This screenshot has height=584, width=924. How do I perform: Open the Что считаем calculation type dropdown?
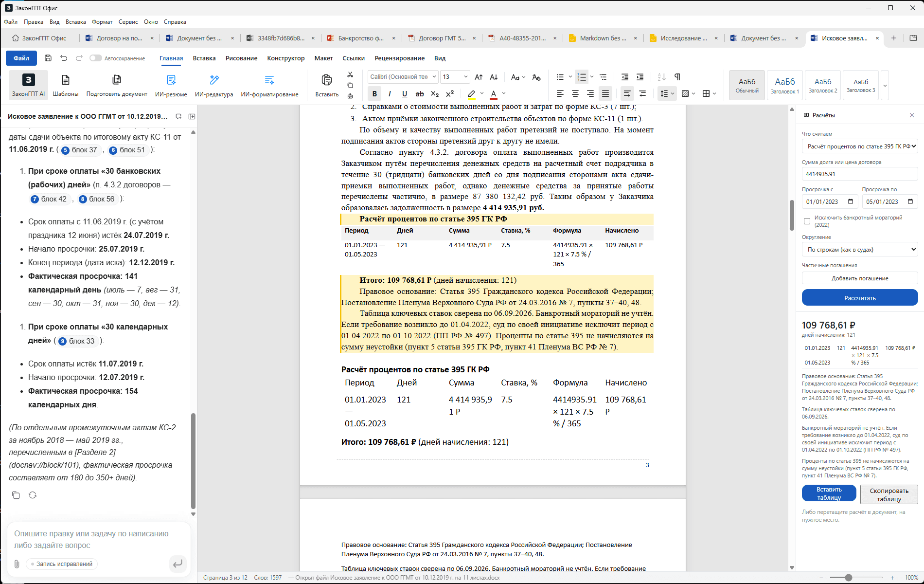(x=860, y=146)
